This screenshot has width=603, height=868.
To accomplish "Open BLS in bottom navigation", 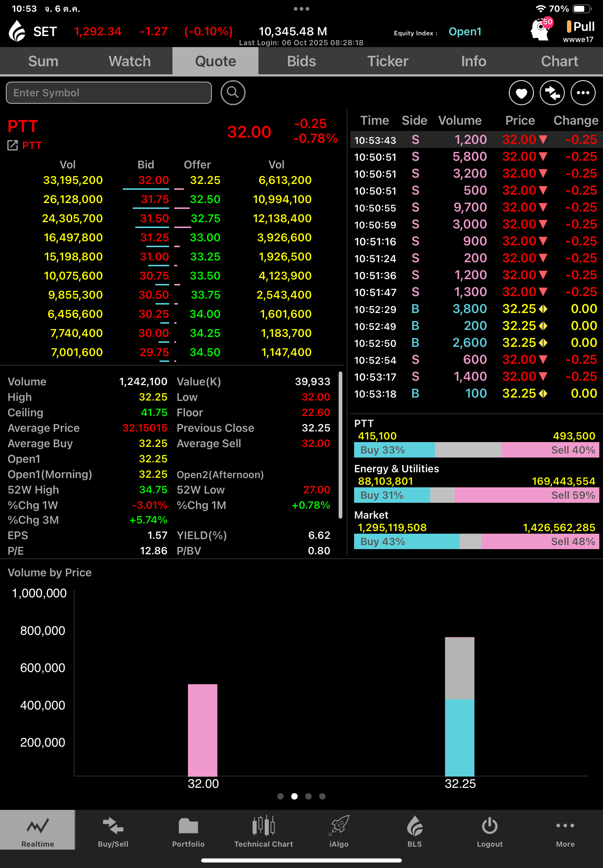I will 414,830.
